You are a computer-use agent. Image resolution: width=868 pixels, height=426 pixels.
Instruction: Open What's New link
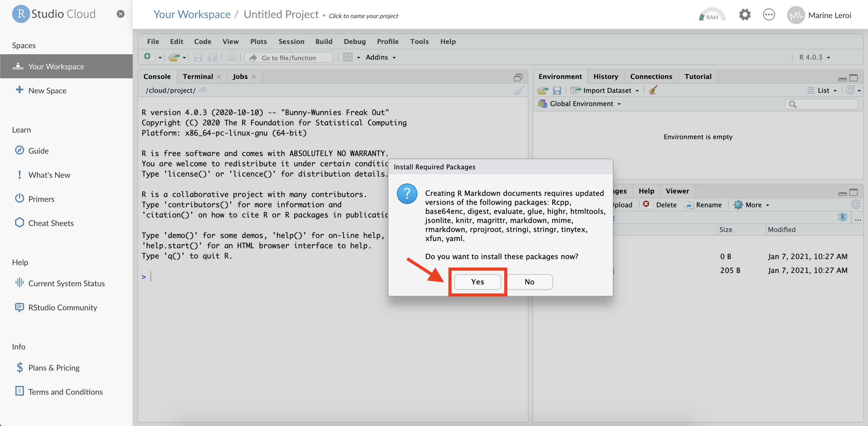tap(43, 175)
